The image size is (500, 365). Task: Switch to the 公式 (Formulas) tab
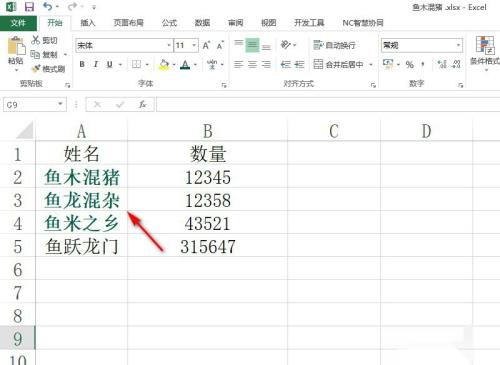169,23
